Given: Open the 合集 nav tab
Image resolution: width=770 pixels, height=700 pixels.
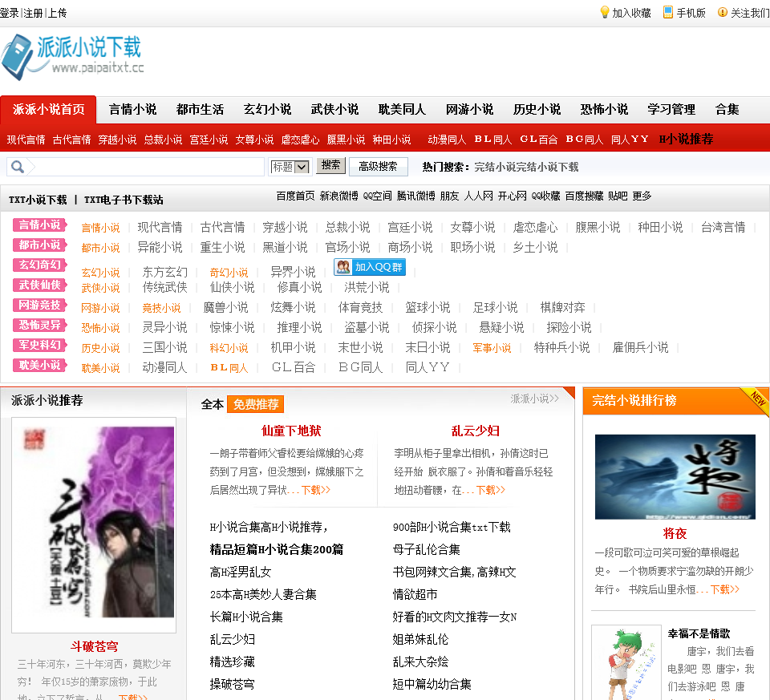Looking at the screenshot, I should click(727, 110).
